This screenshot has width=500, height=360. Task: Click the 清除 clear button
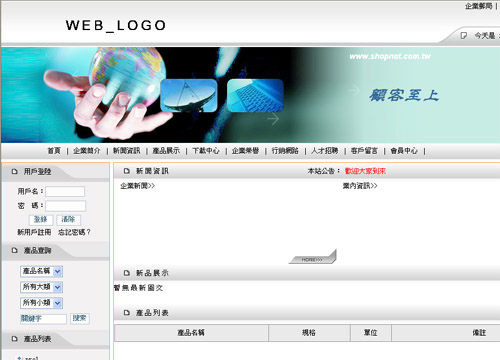point(68,220)
